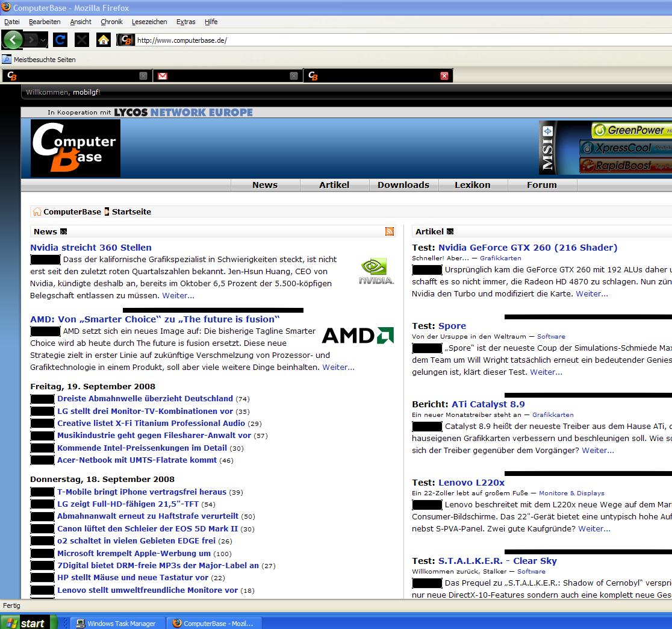Switch to the Gmail tab
This screenshot has width=672, height=629.
click(x=227, y=76)
